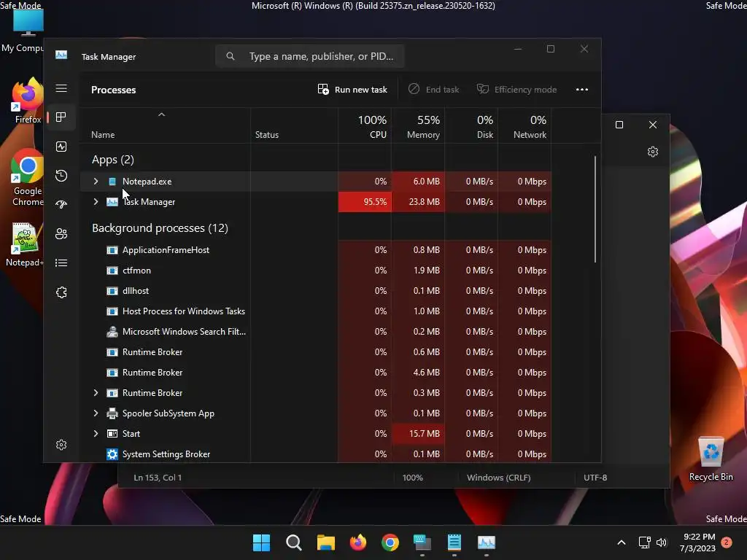Open the taskbar icon left of Notepad
The width and height of the screenshot is (747, 560).
[x=422, y=542]
